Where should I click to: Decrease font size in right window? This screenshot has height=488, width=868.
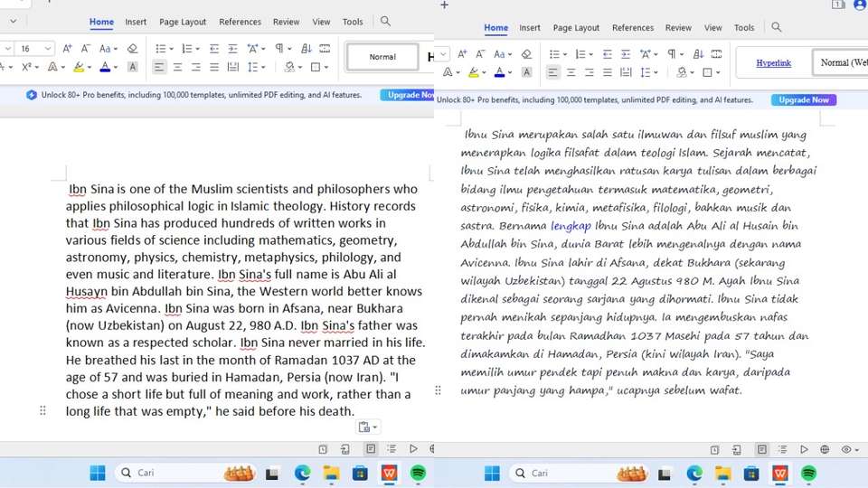pos(480,53)
